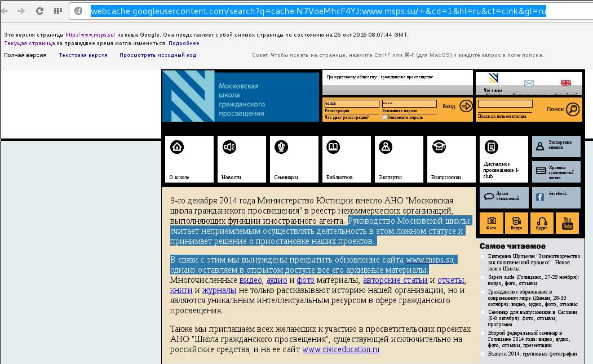
Task: Click the «Просмотреть исходный код» link
Action: [157, 55]
